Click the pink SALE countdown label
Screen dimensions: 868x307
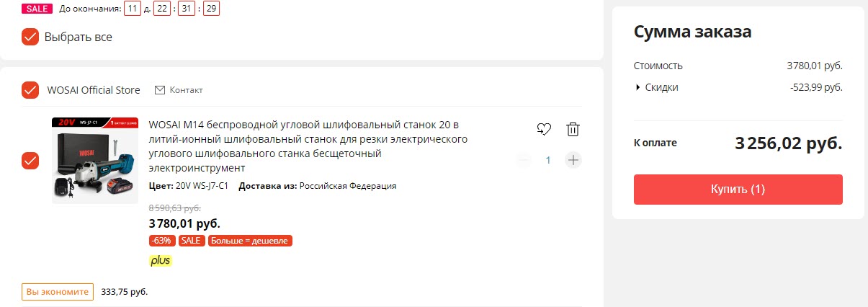37,9
